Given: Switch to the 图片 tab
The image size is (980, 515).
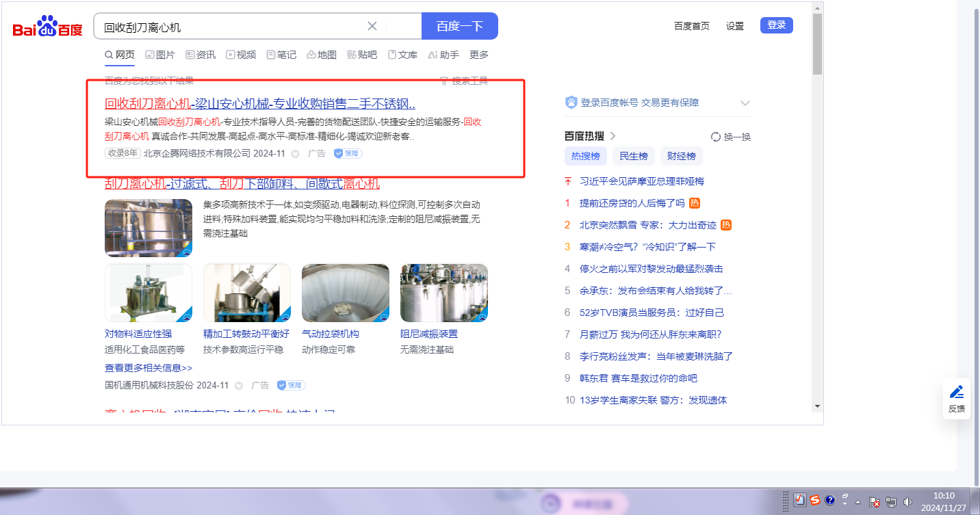Looking at the screenshot, I should coord(160,55).
